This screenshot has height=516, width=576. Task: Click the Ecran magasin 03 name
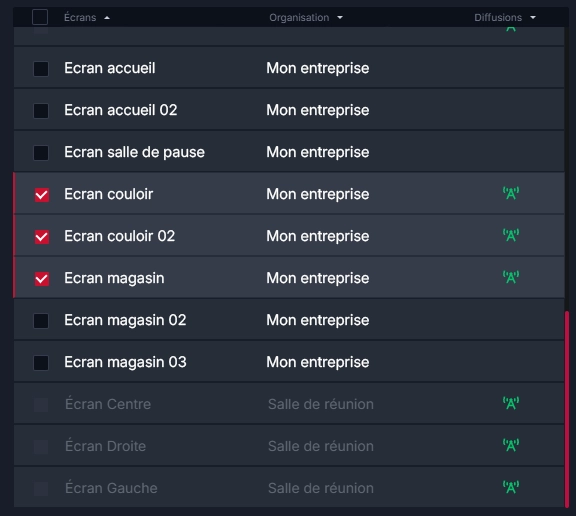[x=125, y=362]
